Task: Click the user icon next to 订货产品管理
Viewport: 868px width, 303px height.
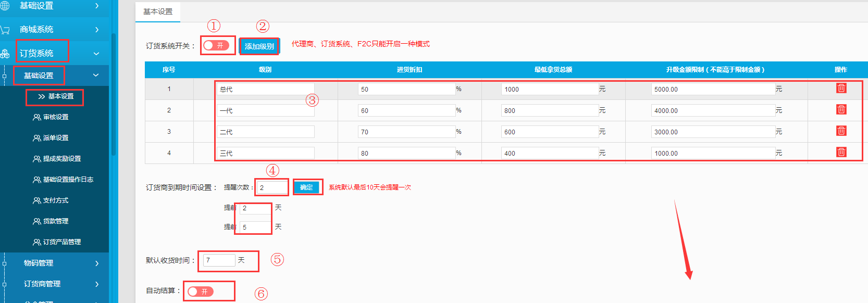Action: 36,242
